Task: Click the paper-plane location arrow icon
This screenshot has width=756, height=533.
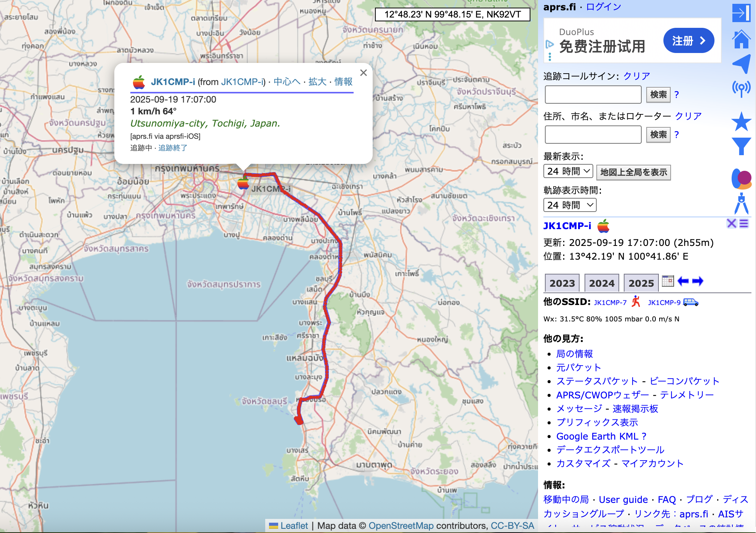Action: (x=741, y=63)
